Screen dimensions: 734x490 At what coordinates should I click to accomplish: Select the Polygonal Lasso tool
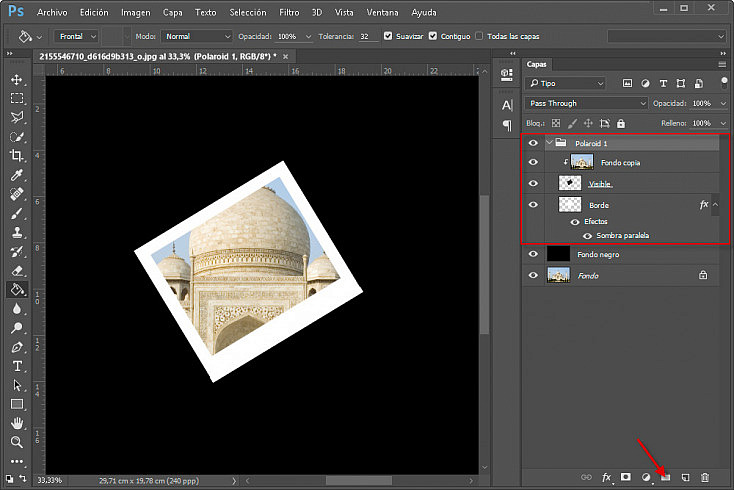coord(17,117)
